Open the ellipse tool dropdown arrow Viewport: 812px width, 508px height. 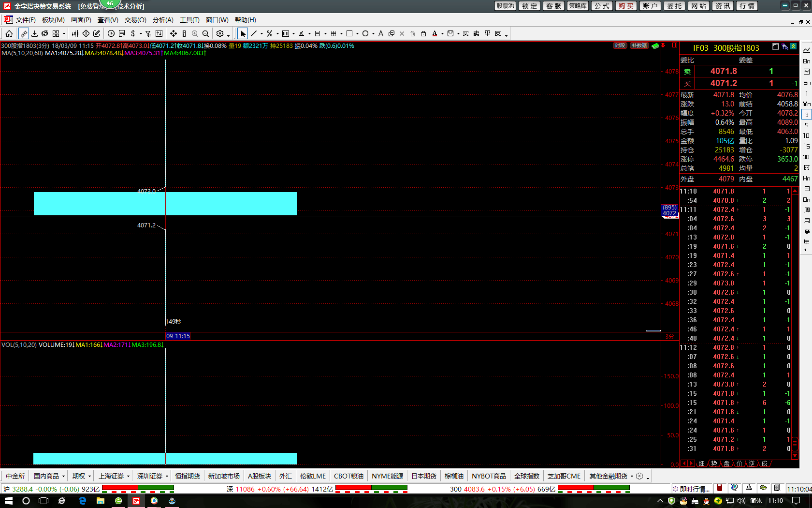pos(373,34)
